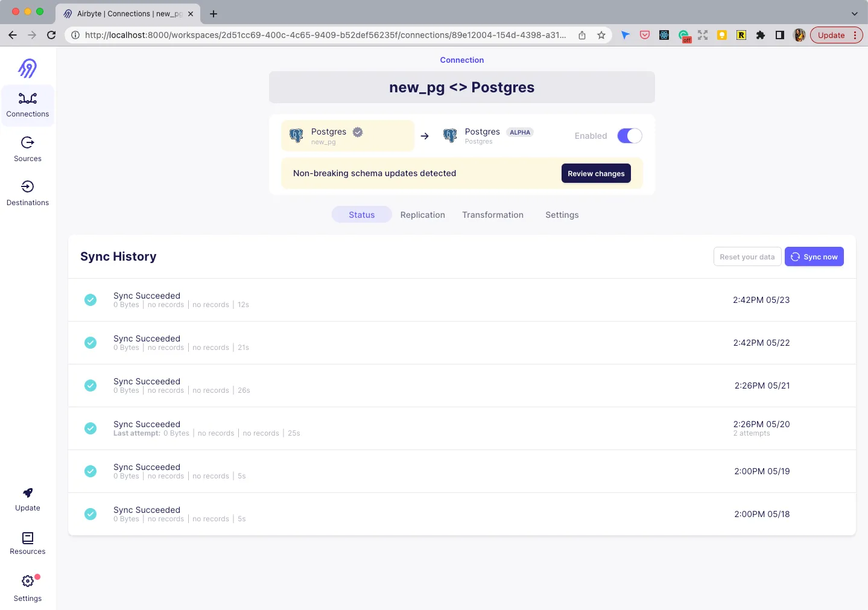
Task: Open the 2:26PM 05/21 sync row
Action: click(x=462, y=386)
